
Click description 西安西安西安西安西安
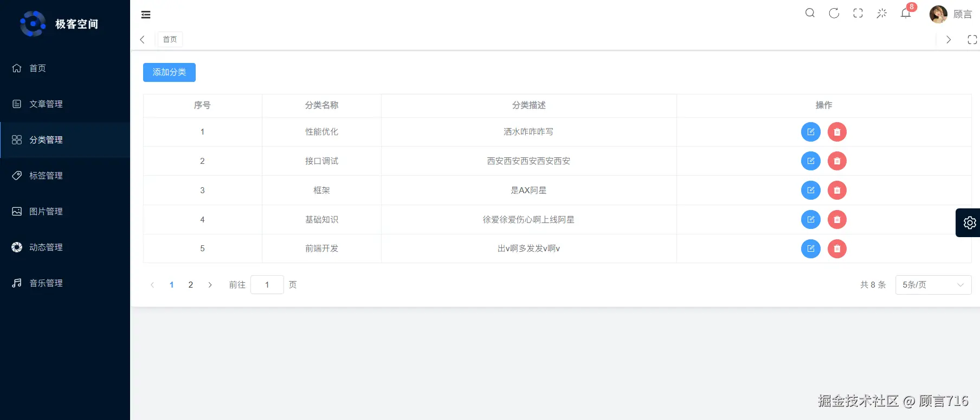click(528, 161)
